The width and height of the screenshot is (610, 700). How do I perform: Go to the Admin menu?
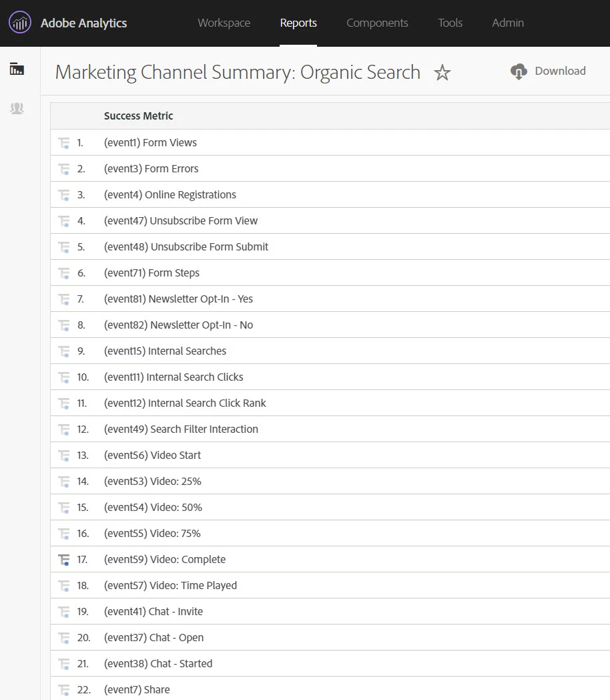click(508, 23)
